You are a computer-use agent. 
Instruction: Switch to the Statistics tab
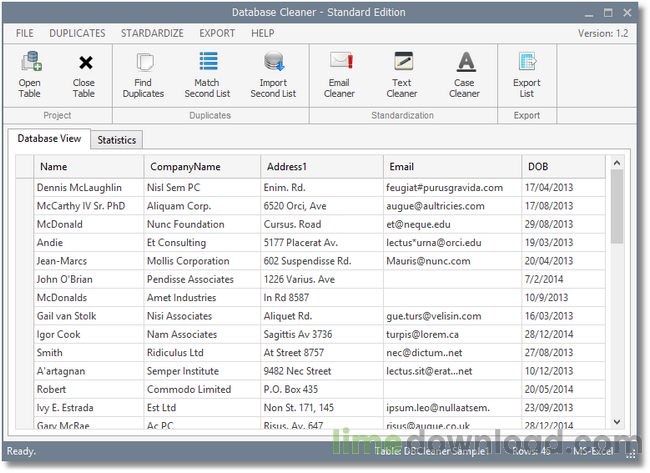[117, 140]
